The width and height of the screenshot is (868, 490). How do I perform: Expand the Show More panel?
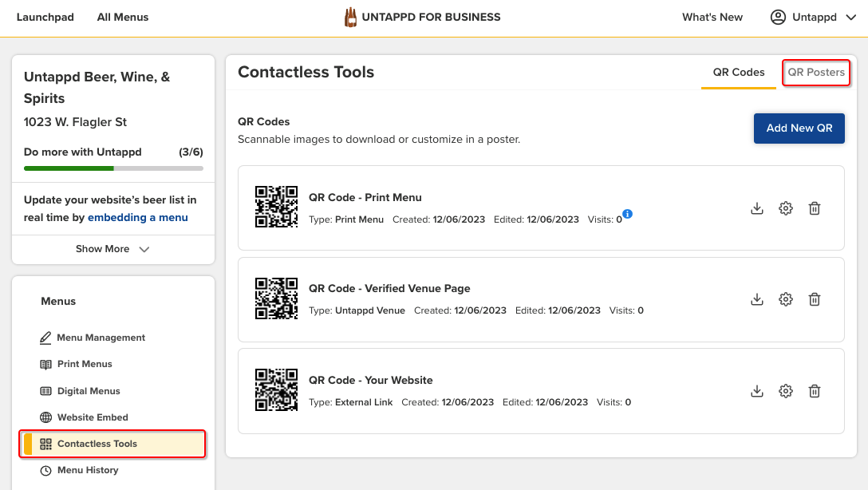112,248
